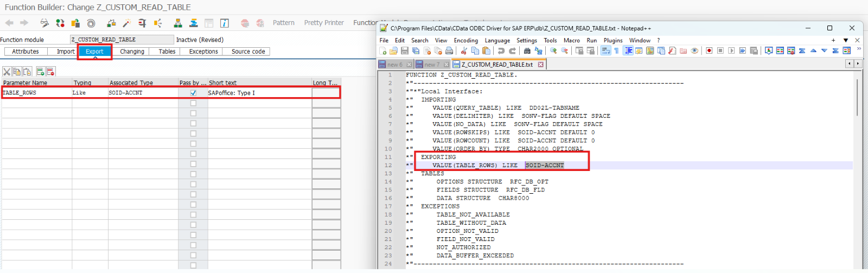Screen dimensions: 868x273
Task: Click the Display object list hierarchy icon
Action: (x=177, y=23)
